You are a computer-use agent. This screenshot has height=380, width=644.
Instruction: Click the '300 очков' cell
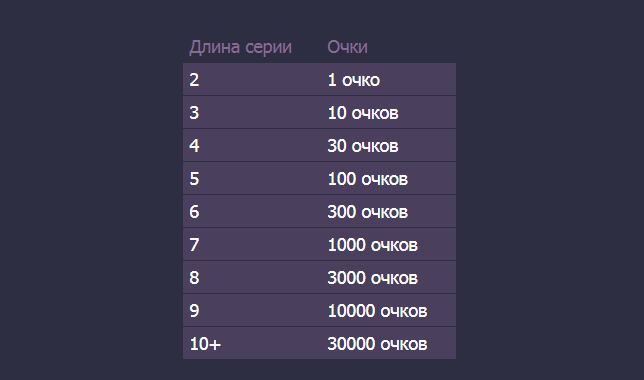pyautogui.click(x=388, y=212)
